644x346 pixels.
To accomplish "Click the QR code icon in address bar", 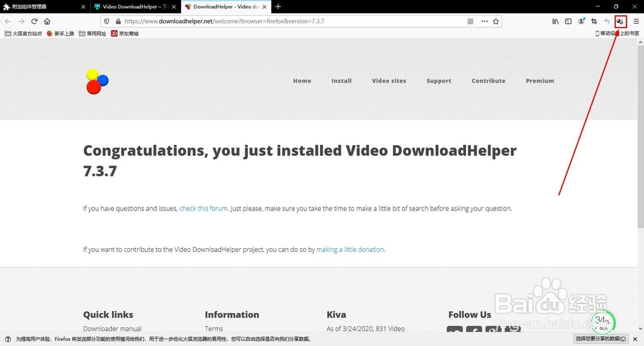I will tap(471, 21).
